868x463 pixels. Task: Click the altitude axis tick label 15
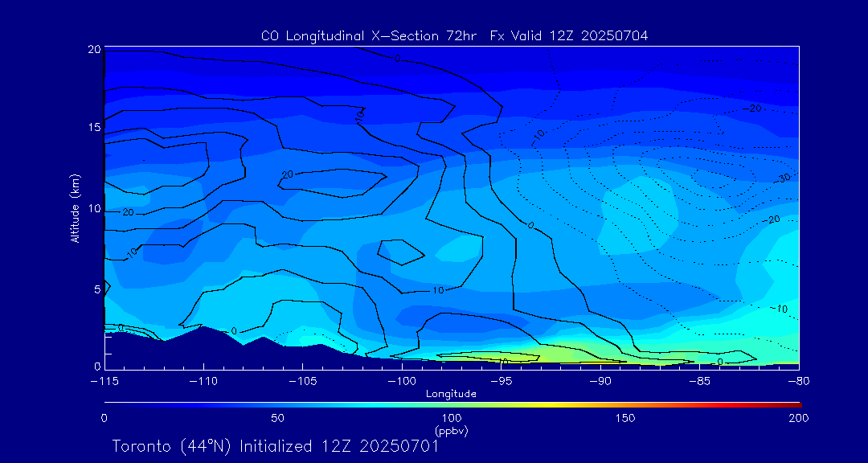click(93, 127)
